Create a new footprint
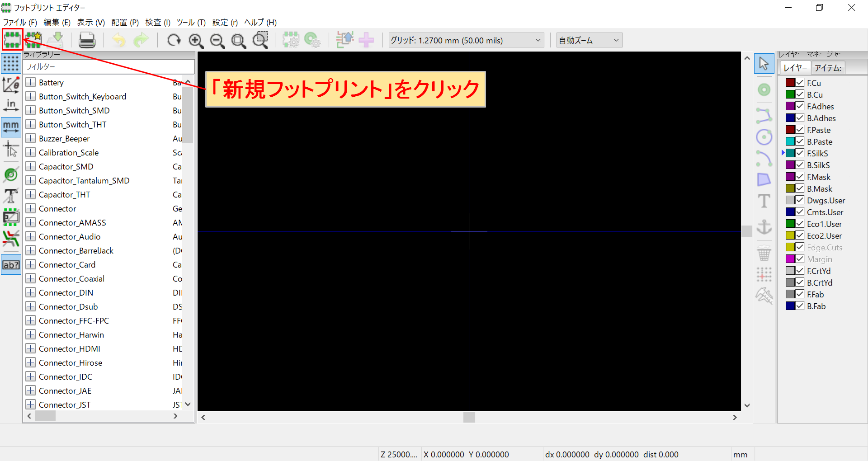The width and height of the screenshot is (868, 461). point(12,40)
